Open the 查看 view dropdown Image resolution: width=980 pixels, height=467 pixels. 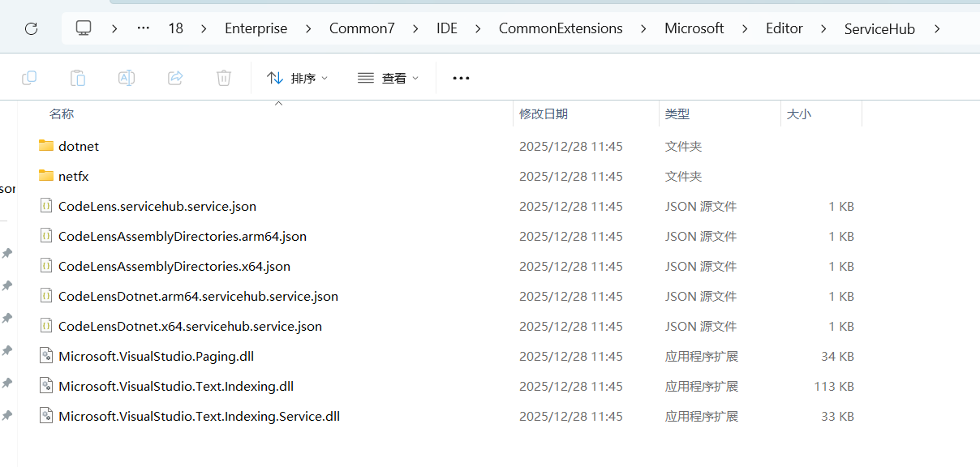388,78
